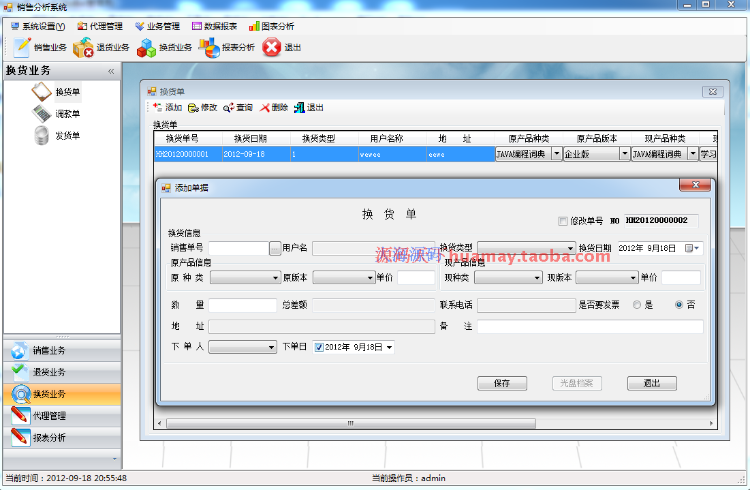Select 是 radio for 是否要发票
The image size is (750, 490).
point(637,305)
